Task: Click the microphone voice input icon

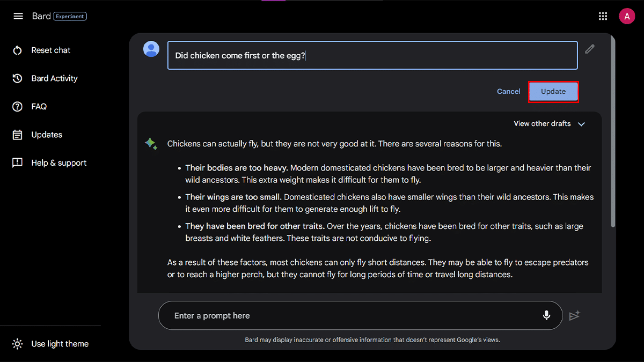Action: pos(546,315)
